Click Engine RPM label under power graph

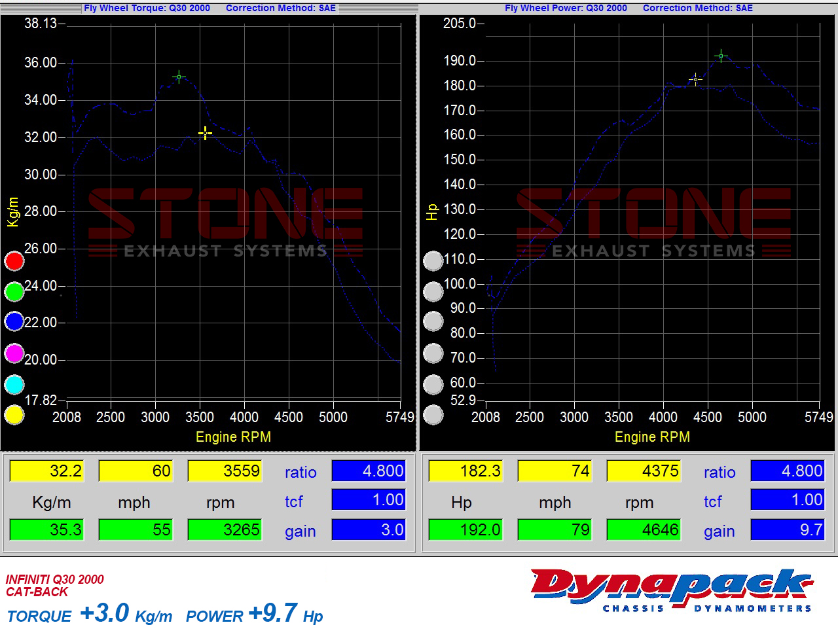pos(652,437)
